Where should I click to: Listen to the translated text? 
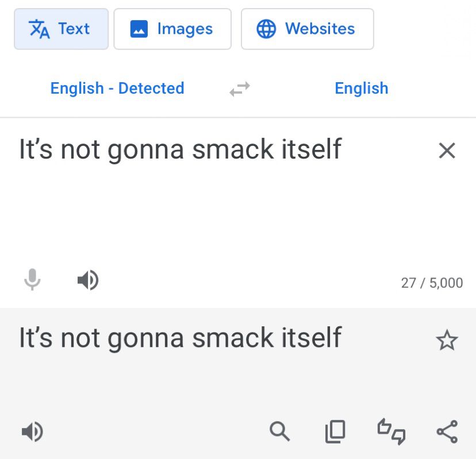click(x=32, y=431)
